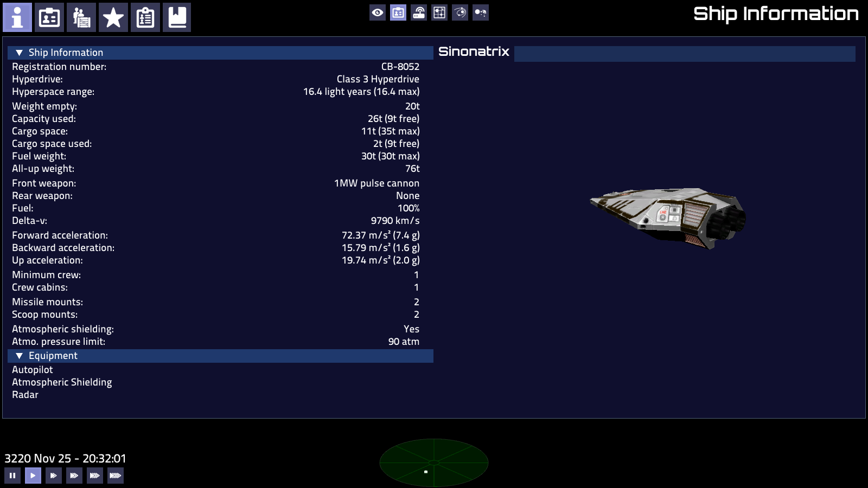Image resolution: width=868 pixels, height=488 pixels.
Task: Click the Capacity used '26t (9t free)' value
Action: 394,119
